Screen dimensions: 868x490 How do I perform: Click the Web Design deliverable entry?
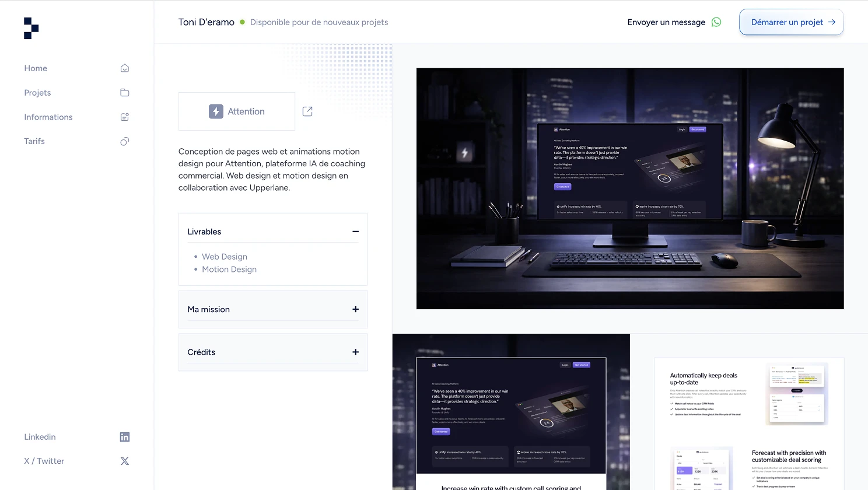(x=225, y=257)
